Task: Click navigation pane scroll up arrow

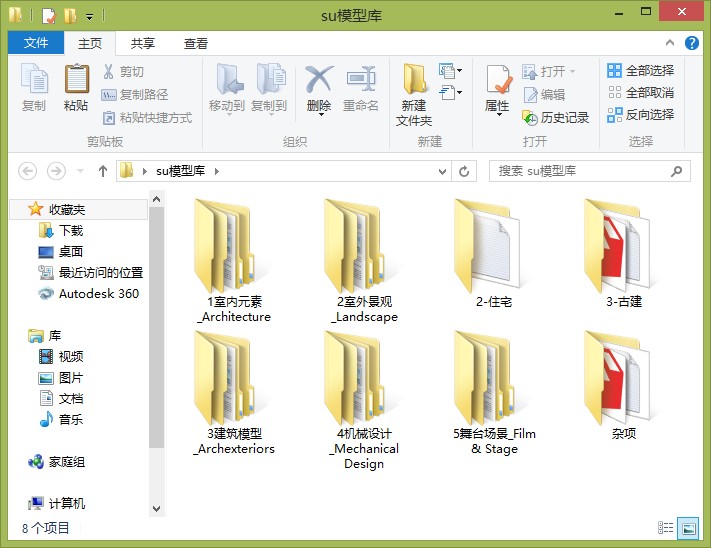Action: pos(156,199)
